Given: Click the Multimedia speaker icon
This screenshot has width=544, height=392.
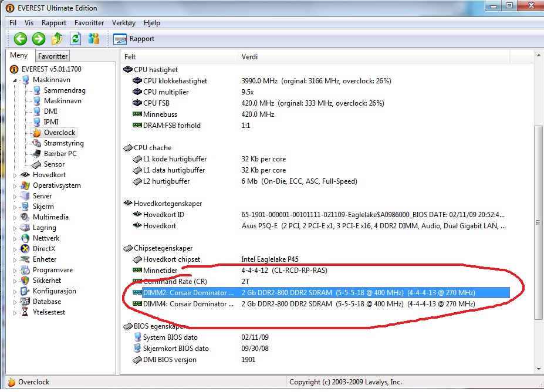Looking at the screenshot, I should [x=25, y=217].
